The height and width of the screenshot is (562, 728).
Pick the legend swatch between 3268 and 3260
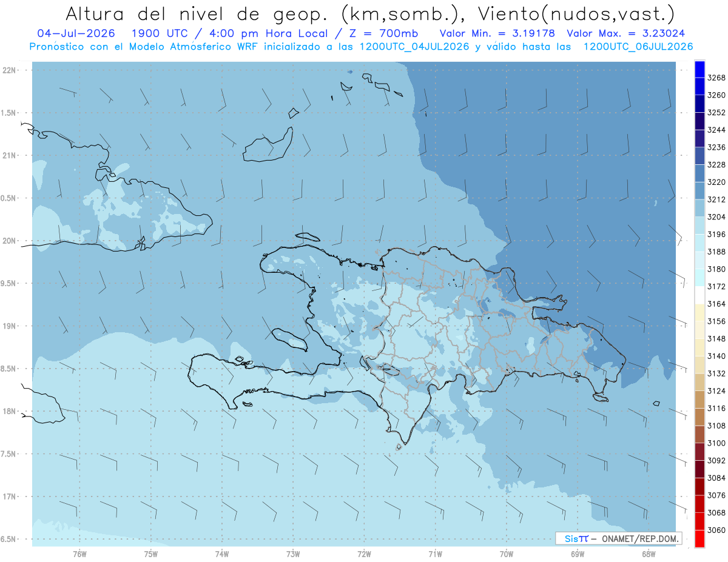pos(699,86)
